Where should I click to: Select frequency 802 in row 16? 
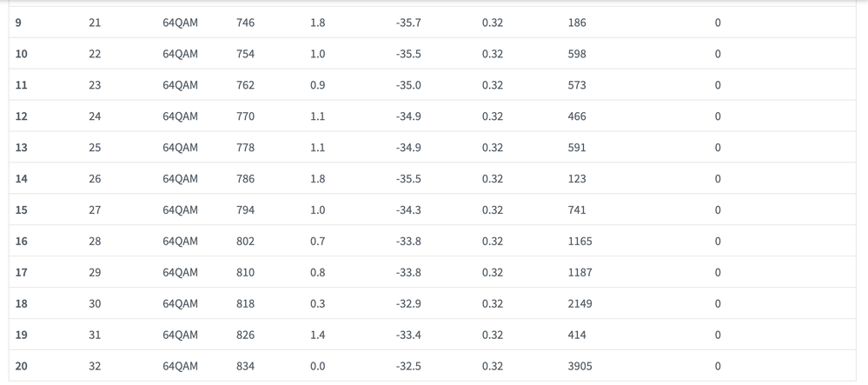pos(245,241)
